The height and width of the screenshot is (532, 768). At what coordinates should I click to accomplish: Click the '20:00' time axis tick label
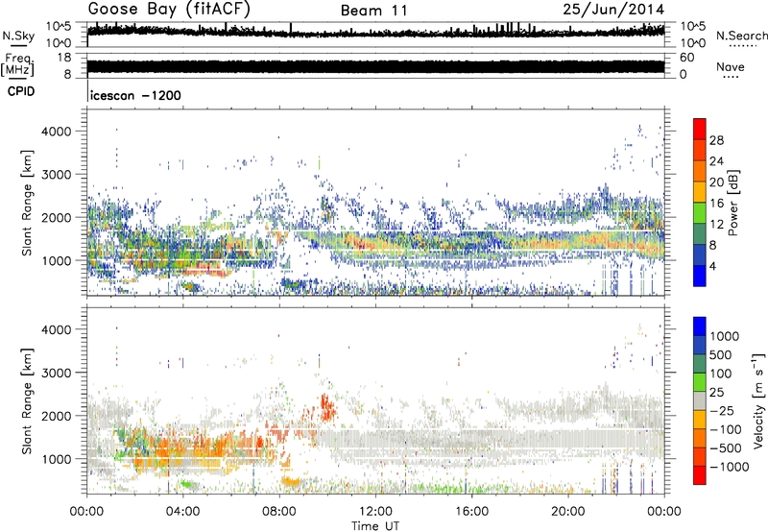pos(568,512)
